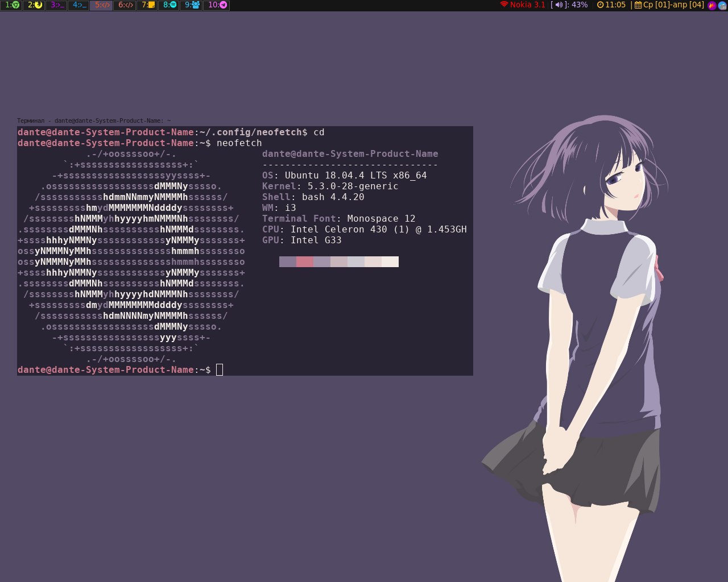This screenshot has height=582, width=728.
Task: Click the WM: i3 line
Action: 279,207
